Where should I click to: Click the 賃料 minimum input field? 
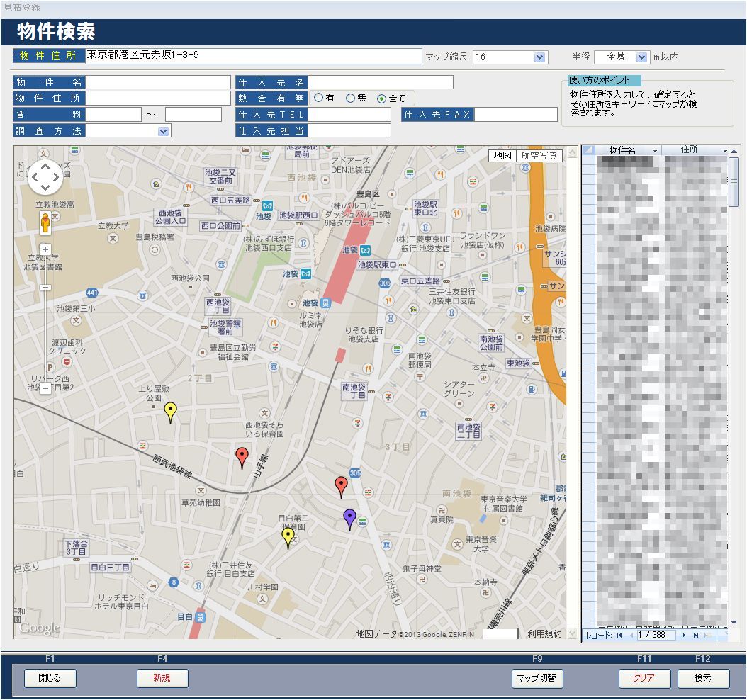pos(113,114)
